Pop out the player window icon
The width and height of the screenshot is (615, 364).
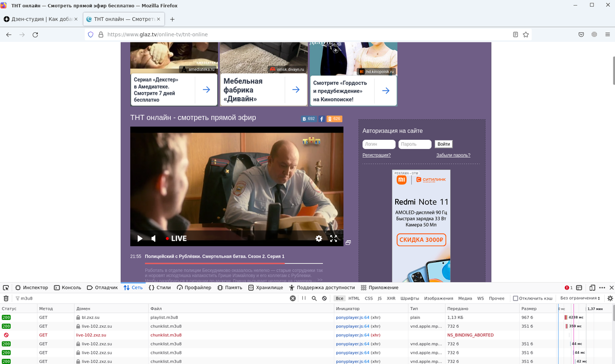[x=348, y=242]
